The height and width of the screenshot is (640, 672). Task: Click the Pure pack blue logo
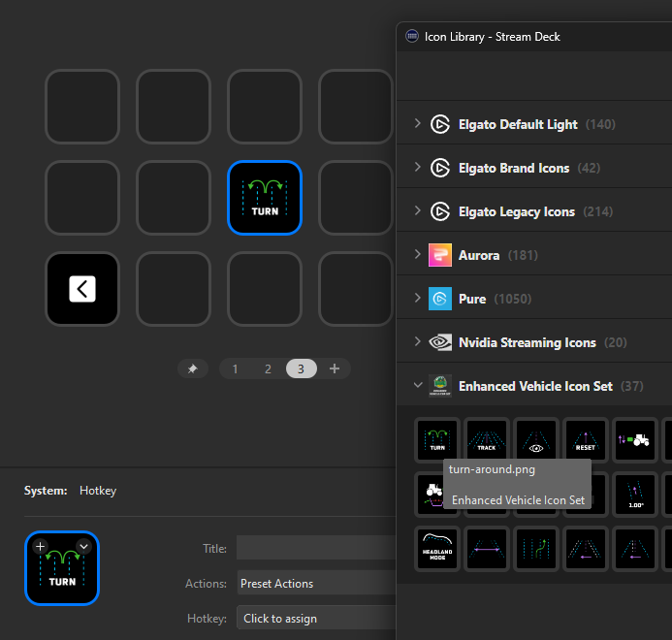click(440, 299)
